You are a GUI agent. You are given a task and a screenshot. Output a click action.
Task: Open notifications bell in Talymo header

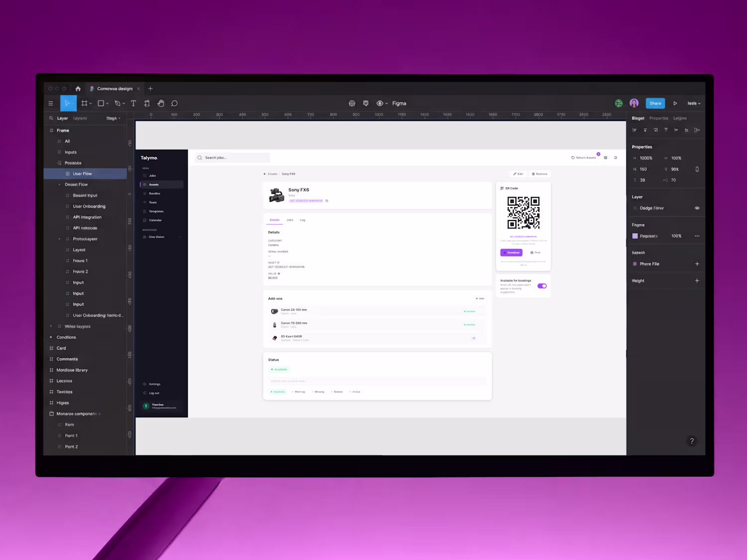tap(616, 158)
